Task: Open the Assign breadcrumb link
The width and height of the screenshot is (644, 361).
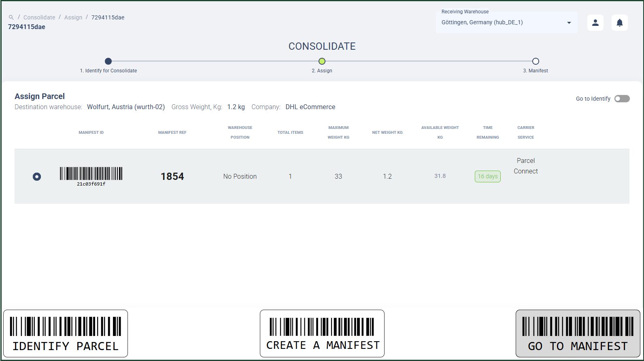Action: point(73,17)
